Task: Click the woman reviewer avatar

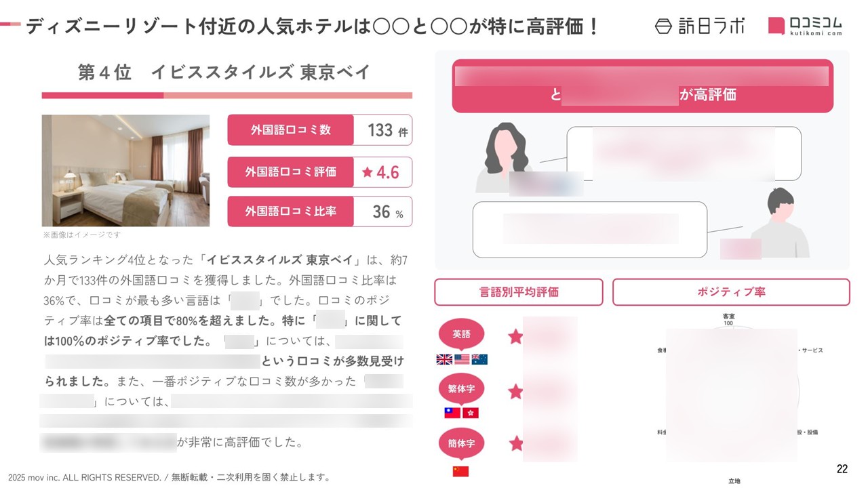Action: coord(503,157)
